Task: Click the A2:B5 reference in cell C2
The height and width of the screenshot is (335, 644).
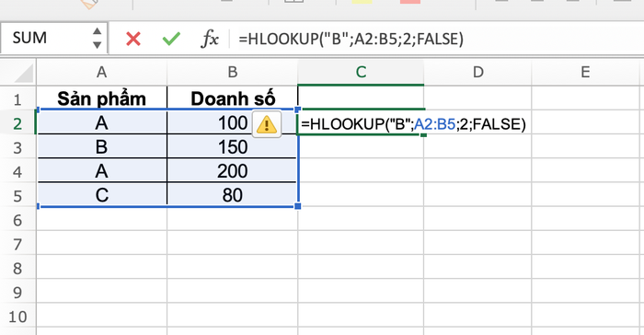Action: [x=434, y=123]
